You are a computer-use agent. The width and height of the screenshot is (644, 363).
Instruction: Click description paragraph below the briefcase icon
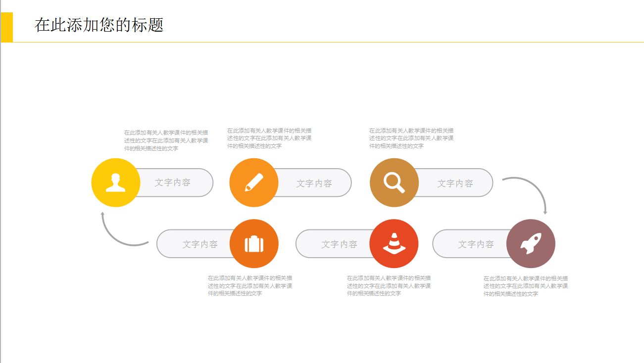pyautogui.click(x=250, y=285)
